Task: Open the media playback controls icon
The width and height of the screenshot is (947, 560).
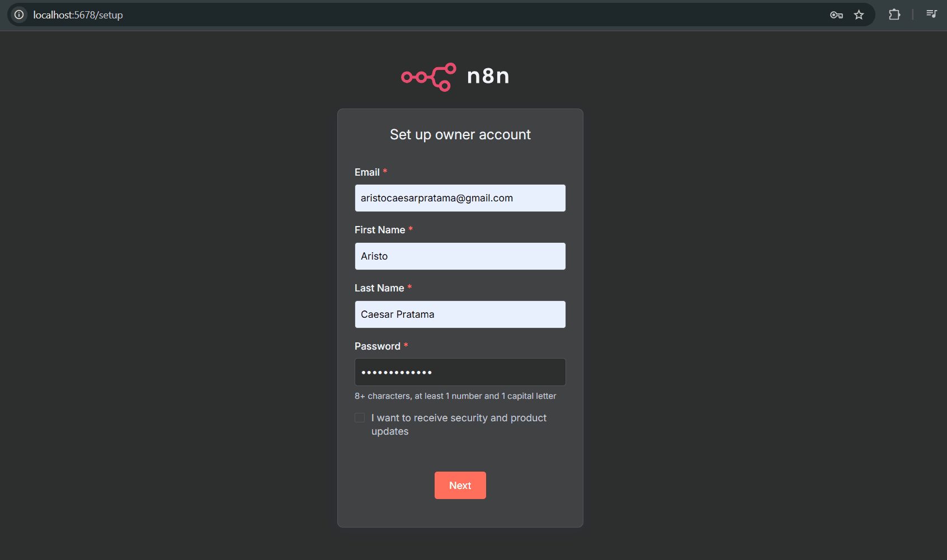Action: [x=931, y=15]
